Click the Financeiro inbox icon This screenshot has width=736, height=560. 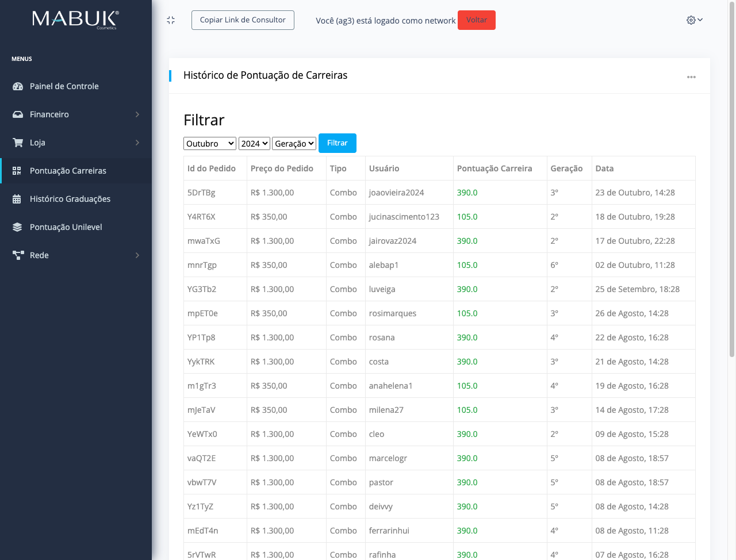(x=18, y=114)
